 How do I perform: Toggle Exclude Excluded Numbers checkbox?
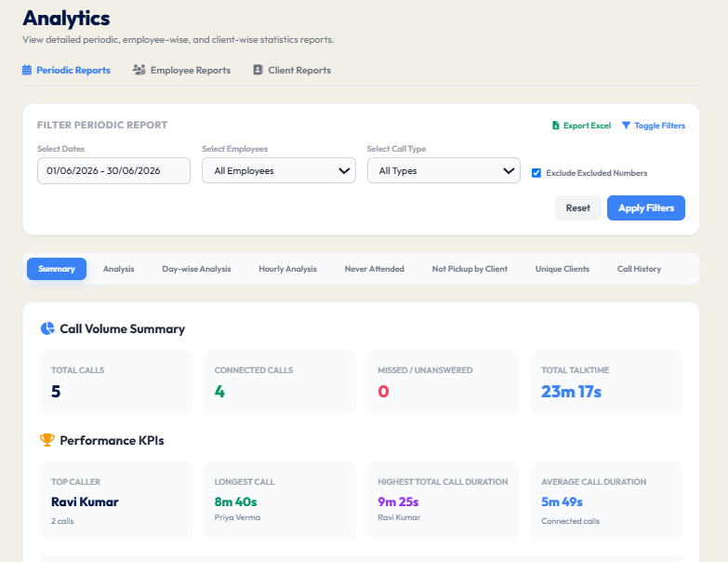536,173
